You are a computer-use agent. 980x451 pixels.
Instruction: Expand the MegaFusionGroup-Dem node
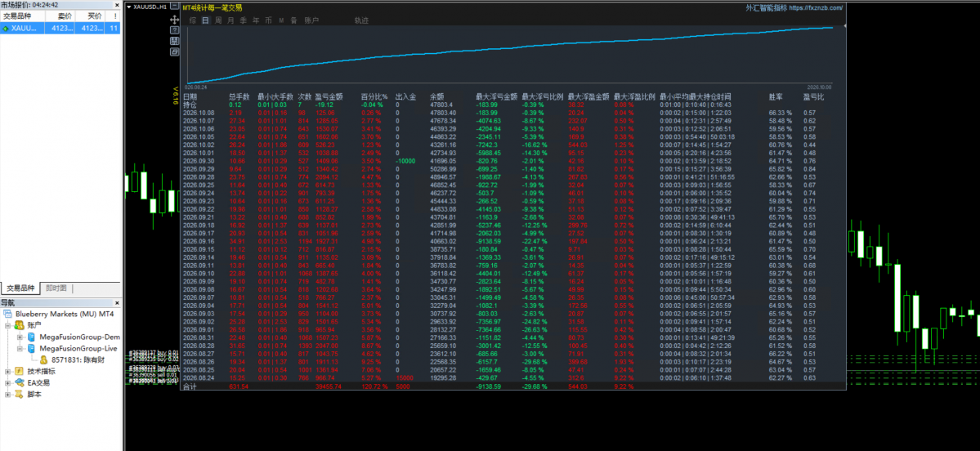click(20, 337)
